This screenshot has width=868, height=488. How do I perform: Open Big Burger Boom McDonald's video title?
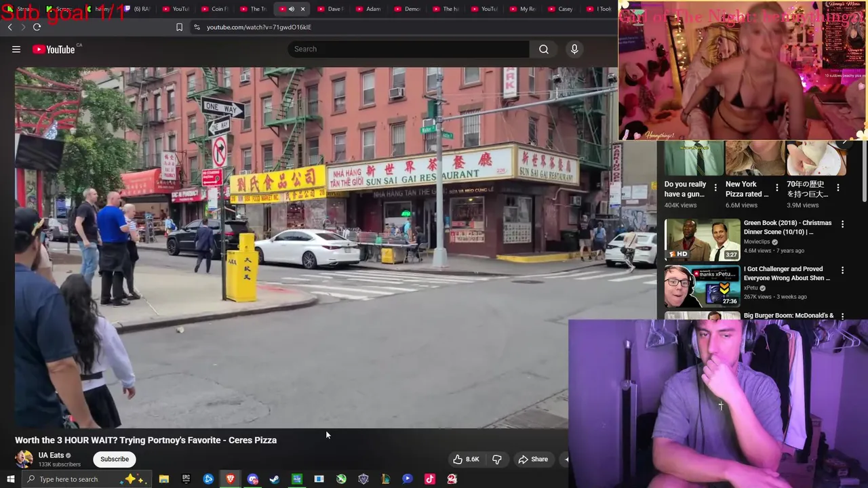click(789, 315)
